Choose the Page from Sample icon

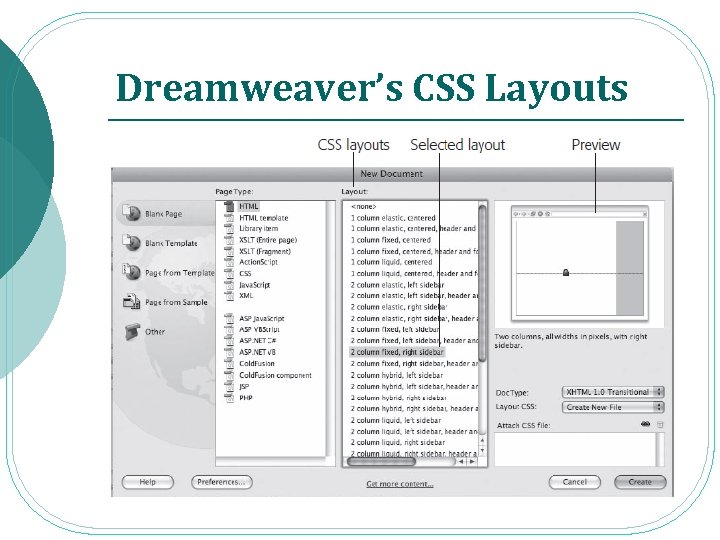[131, 302]
